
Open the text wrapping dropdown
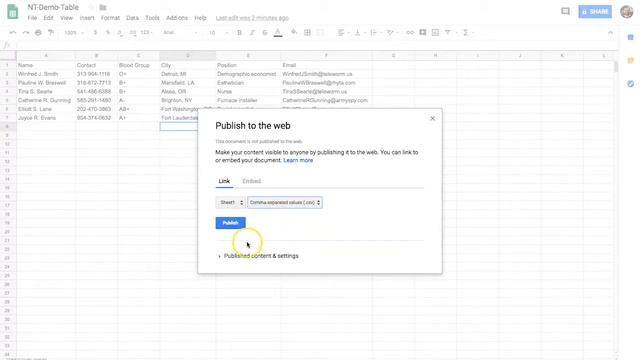click(375, 33)
